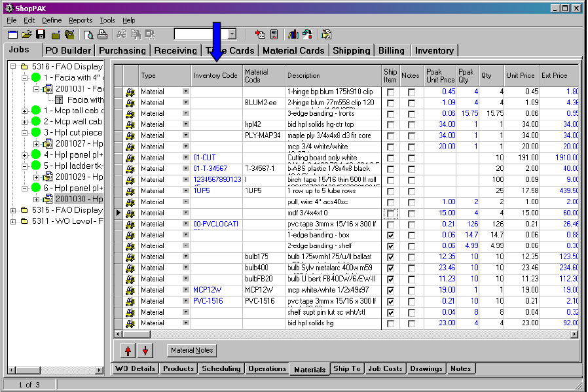Viewport: 588px width, 392px height.
Task: Click the Material Notes button
Action: [x=192, y=351]
